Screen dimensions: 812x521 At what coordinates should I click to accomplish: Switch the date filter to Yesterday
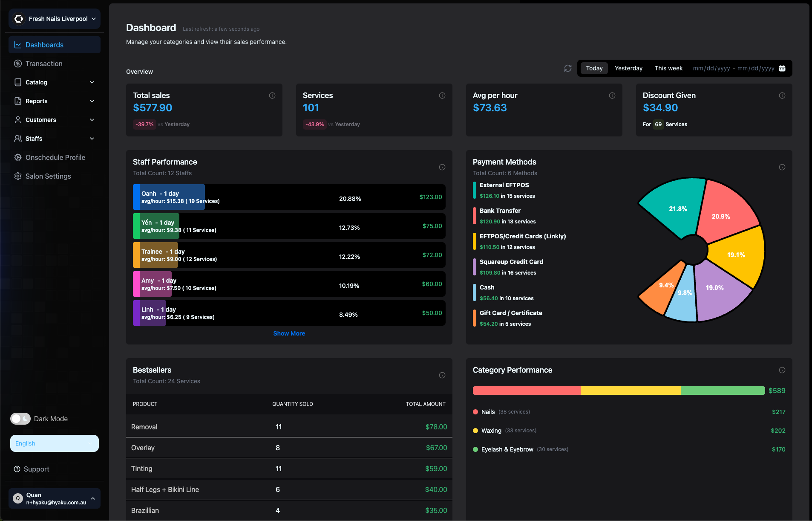click(628, 68)
